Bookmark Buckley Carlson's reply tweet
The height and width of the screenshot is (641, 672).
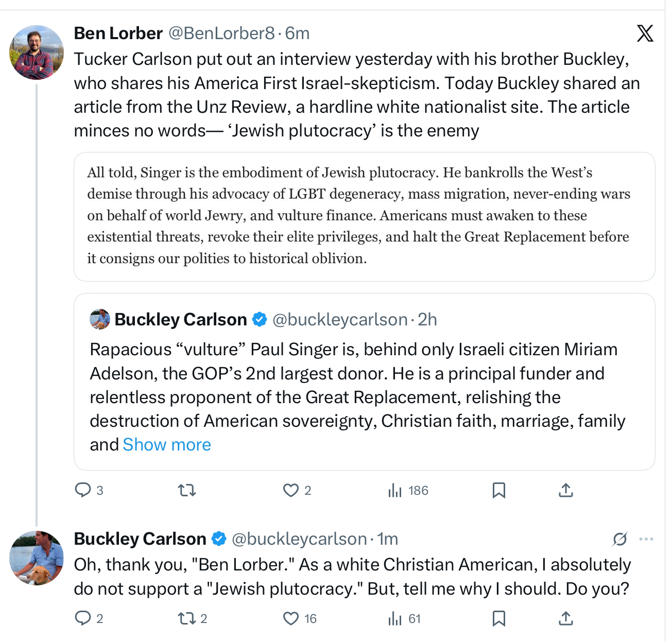pos(498,618)
